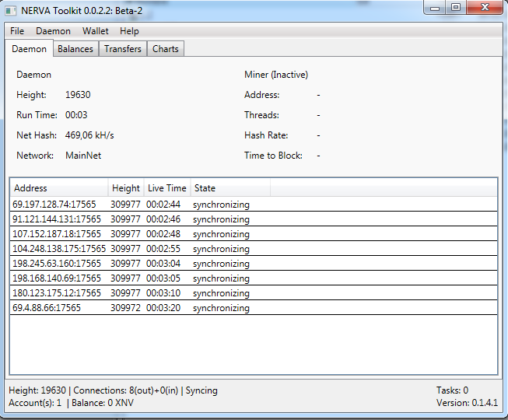Screen dimensions: 508x420
Task: Open the Daemon menu in menu bar
Action: coord(53,31)
